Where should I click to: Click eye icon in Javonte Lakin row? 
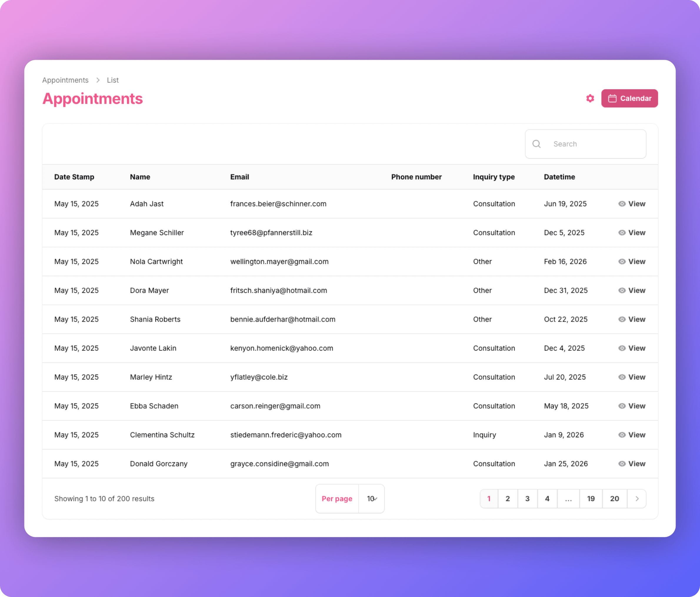coord(622,348)
